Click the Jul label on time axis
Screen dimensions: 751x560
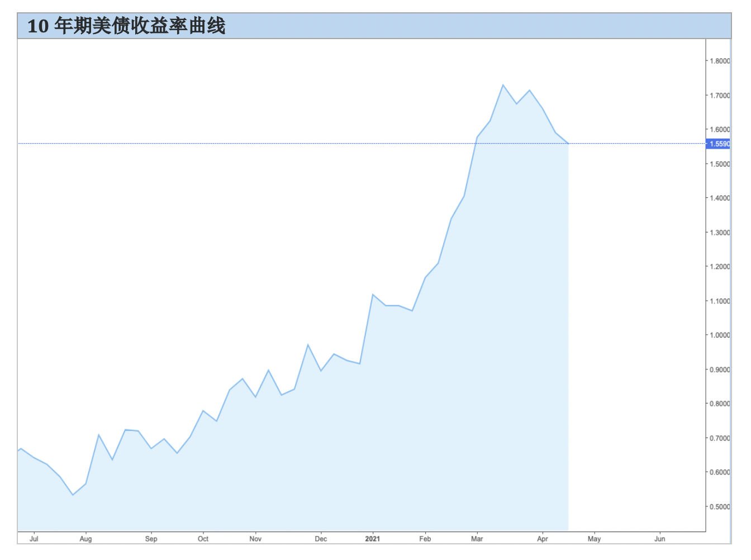(34, 539)
